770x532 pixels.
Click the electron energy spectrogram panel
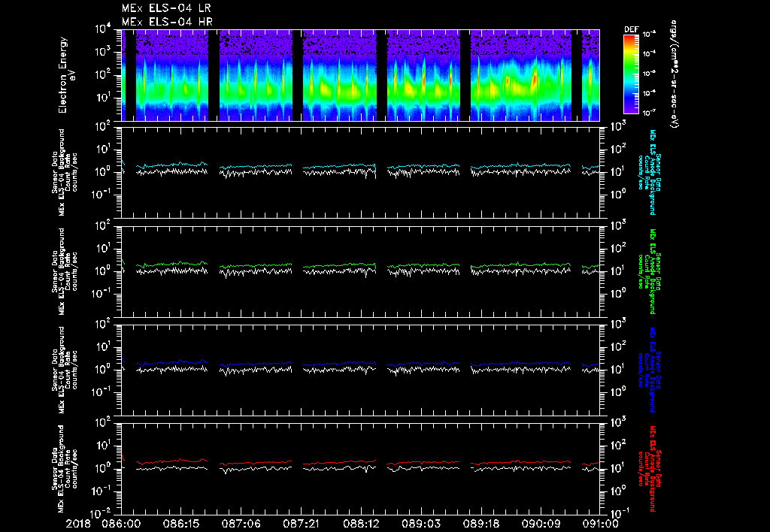click(x=361, y=75)
